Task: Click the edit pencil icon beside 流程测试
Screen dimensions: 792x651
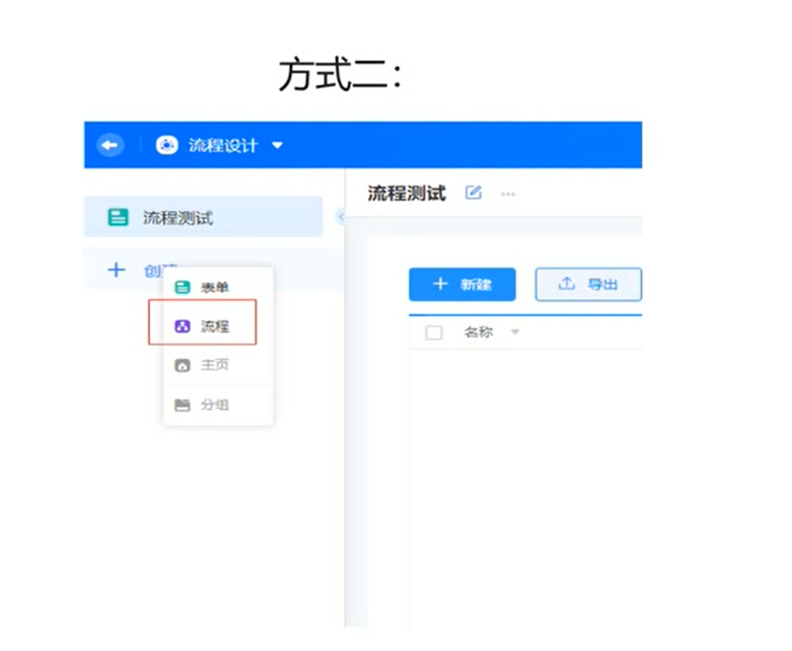Action: coord(473,192)
